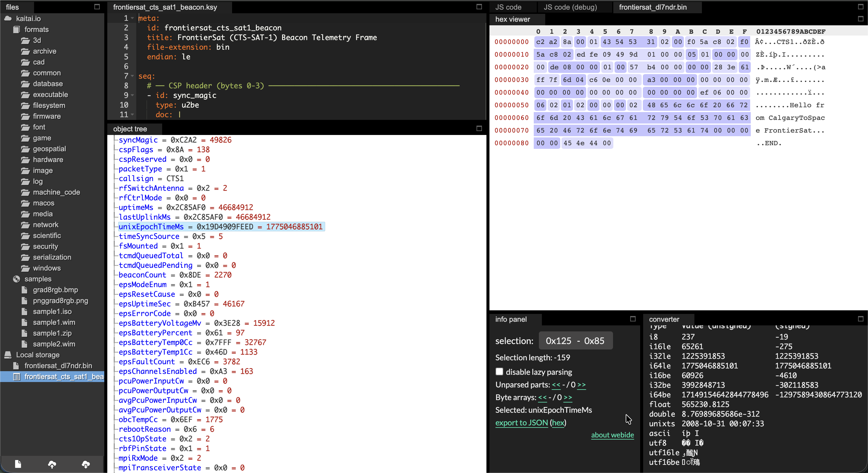Open the machine_code formats folder
The width and height of the screenshot is (868, 473).
point(56,192)
